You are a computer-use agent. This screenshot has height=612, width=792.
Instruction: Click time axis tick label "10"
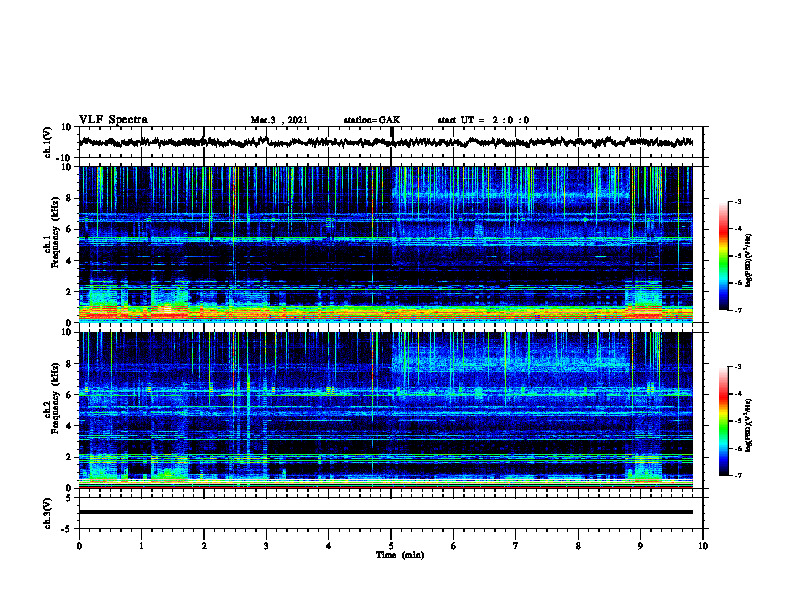[703, 546]
